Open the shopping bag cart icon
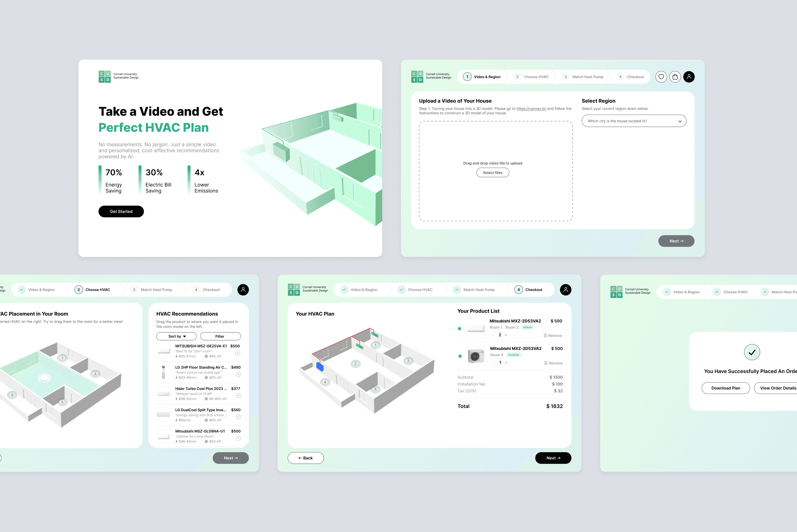Viewport: 797px width, 532px height. tap(675, 77)
